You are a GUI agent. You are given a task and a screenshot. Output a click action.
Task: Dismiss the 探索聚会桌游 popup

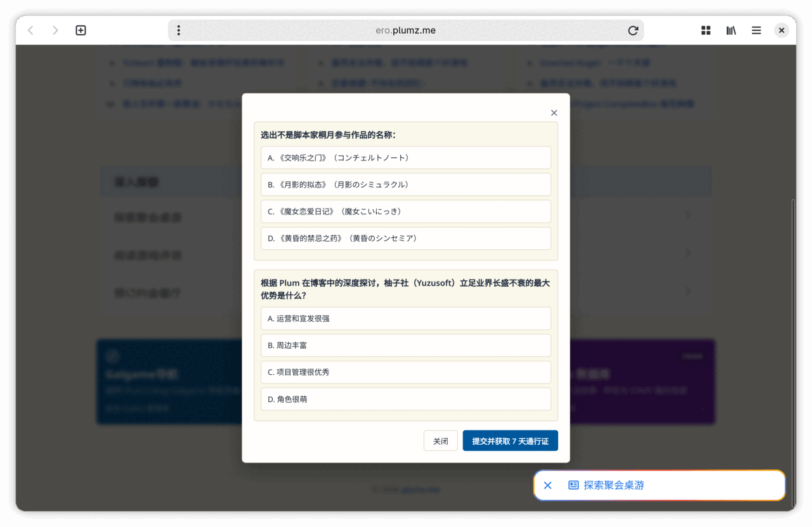coord(548,485)
